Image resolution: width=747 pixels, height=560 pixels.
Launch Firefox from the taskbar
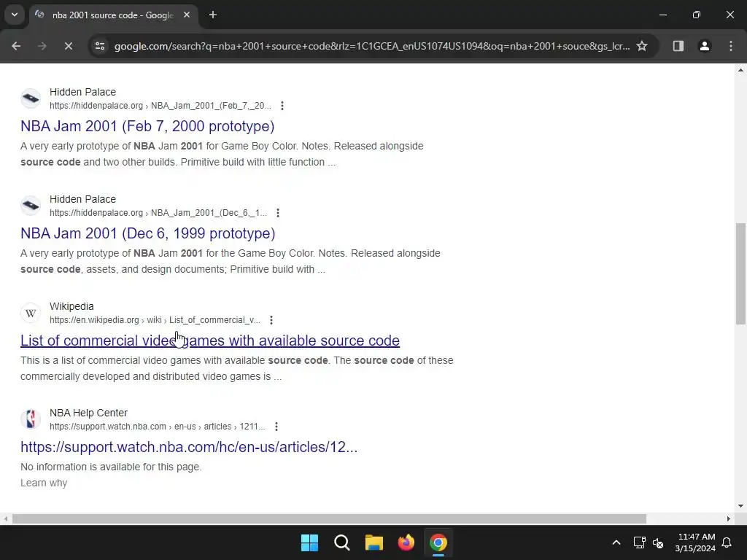tap(406, 542)
